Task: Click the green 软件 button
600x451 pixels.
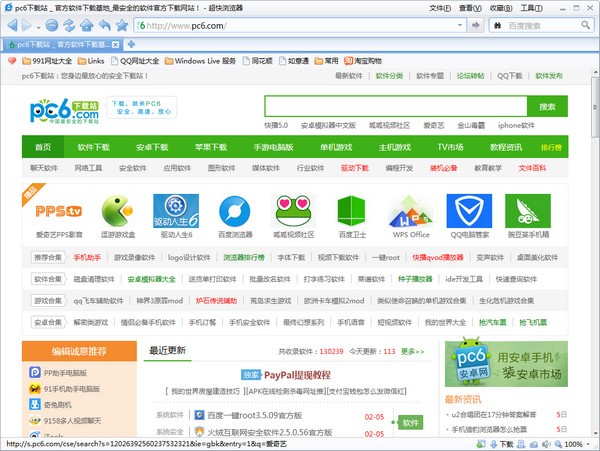Action: click(x=411, y=423)
